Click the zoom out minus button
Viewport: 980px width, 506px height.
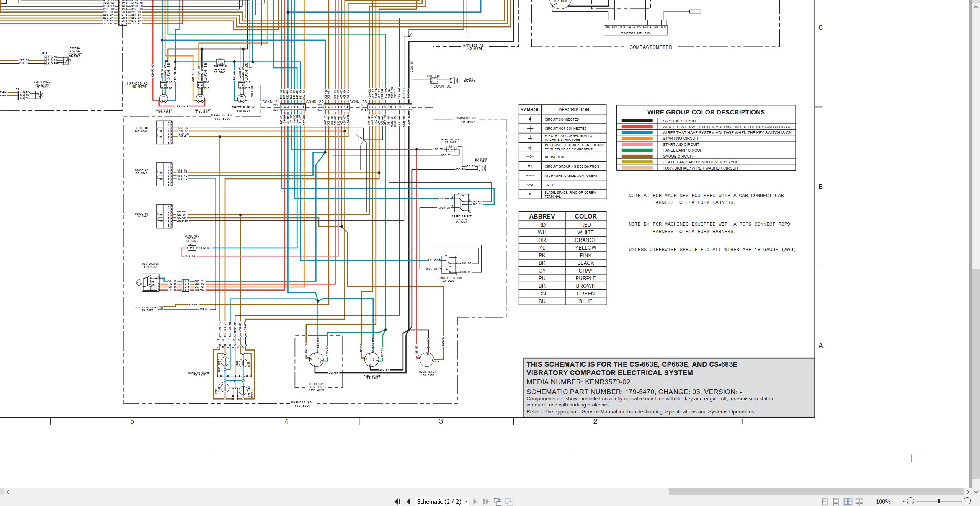(x=911, y=501)
